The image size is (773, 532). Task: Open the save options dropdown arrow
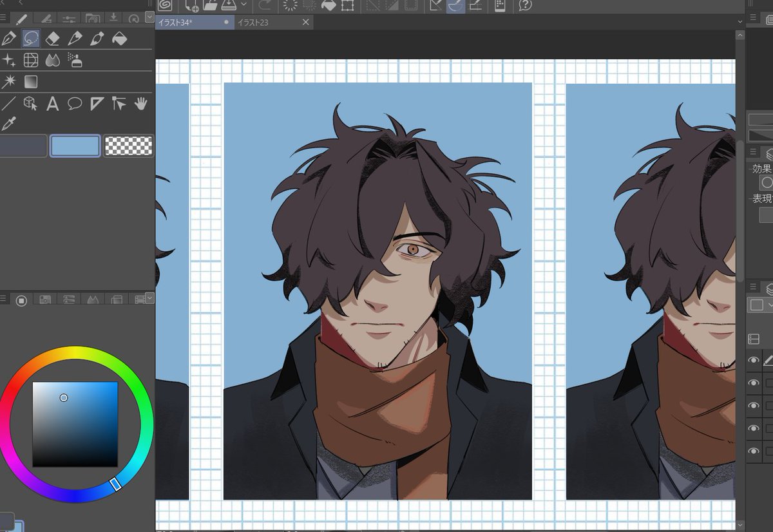[243, 5]
